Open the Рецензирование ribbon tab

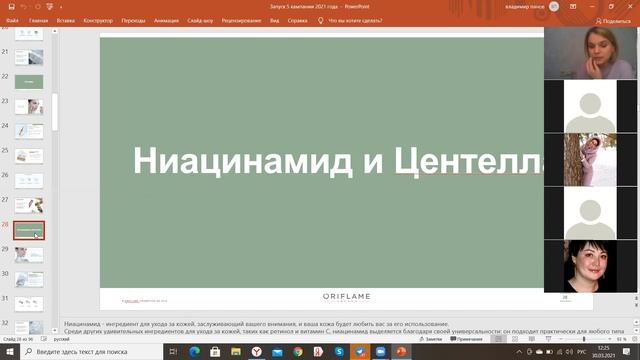[x=241, y=20]
